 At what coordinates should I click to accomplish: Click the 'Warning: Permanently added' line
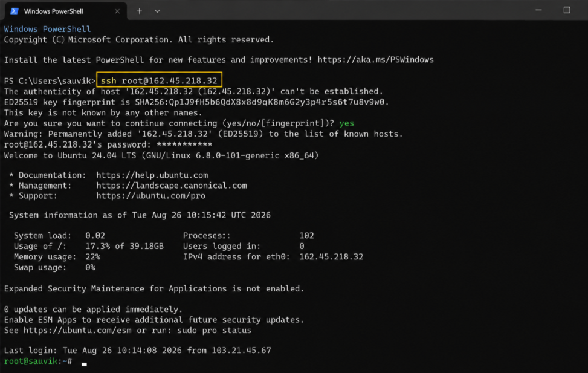click(x=203, y=134)
